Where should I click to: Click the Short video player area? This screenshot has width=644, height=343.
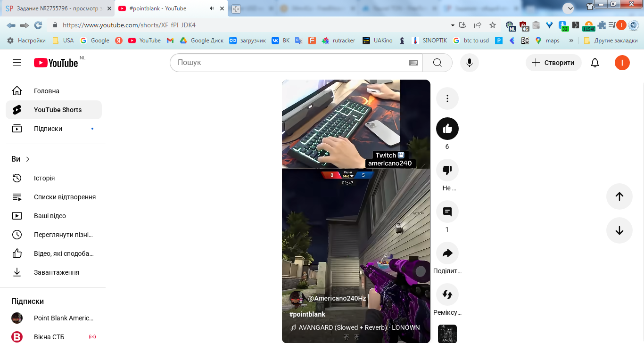[356, 211]
